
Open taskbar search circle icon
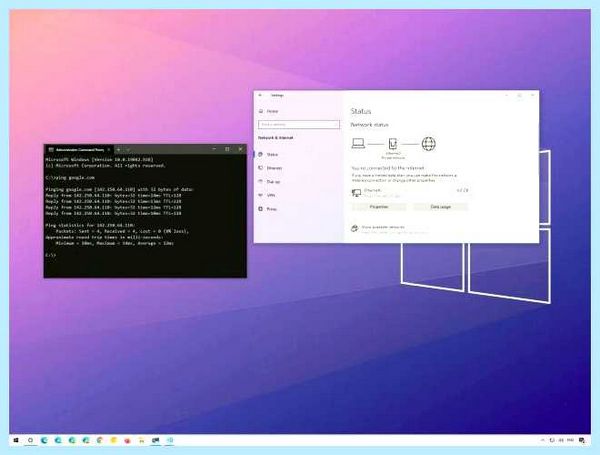tap(30, 440)
